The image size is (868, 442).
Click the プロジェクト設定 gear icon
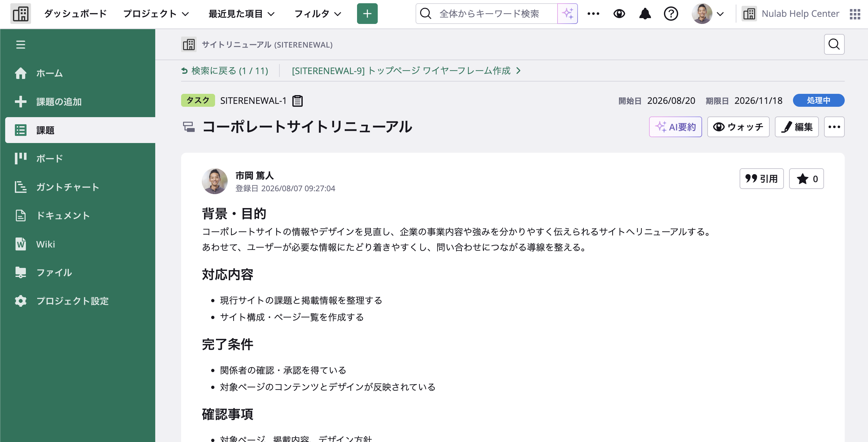click(x=21, y=301)
